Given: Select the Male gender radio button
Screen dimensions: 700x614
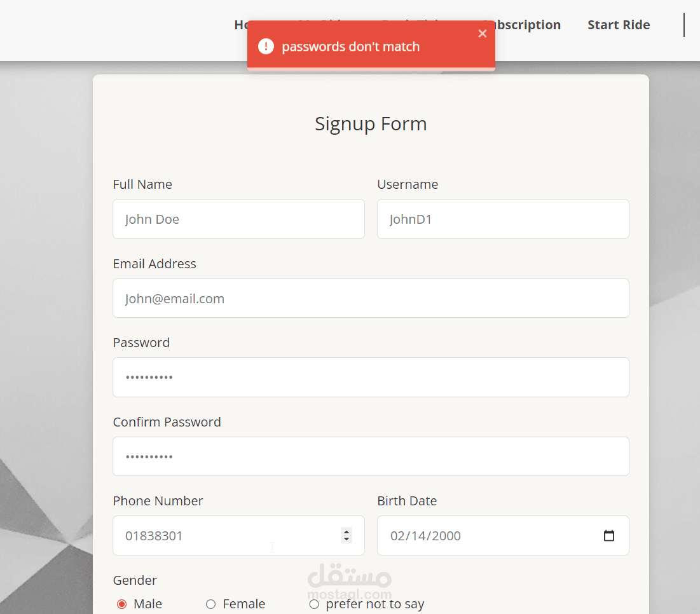Looking at the screenshot, I should (122, 604).
